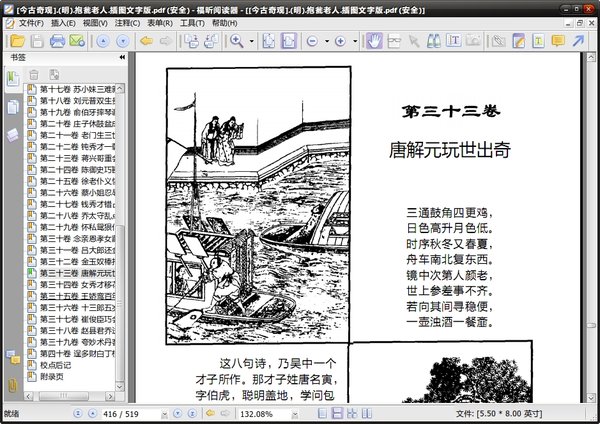
Task: Select bookmark 第十七卷 苏小妹三难
Action: [x=77, y=89]
